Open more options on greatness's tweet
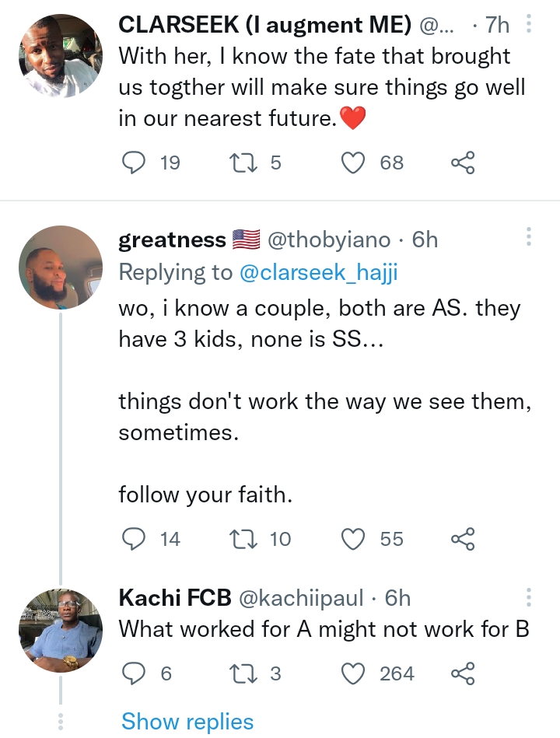The height and width of the screenshot is (738, 560). click(x=529, y=239)
